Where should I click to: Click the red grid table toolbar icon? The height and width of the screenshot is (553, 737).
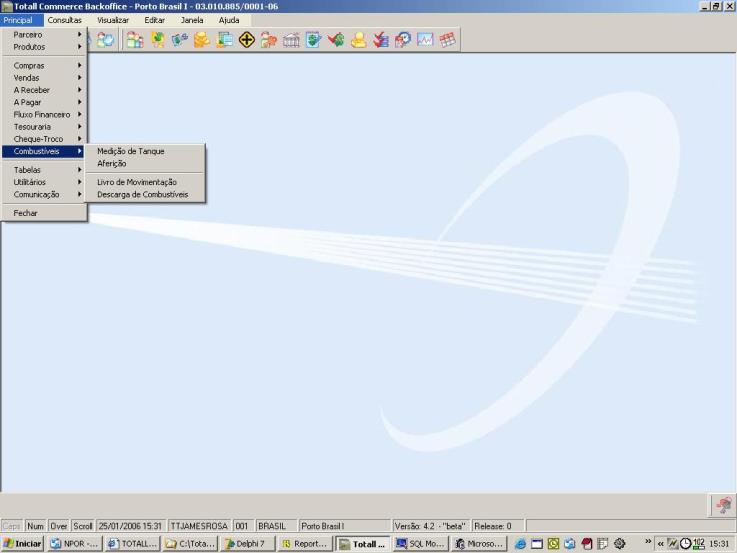pos(447,40)
